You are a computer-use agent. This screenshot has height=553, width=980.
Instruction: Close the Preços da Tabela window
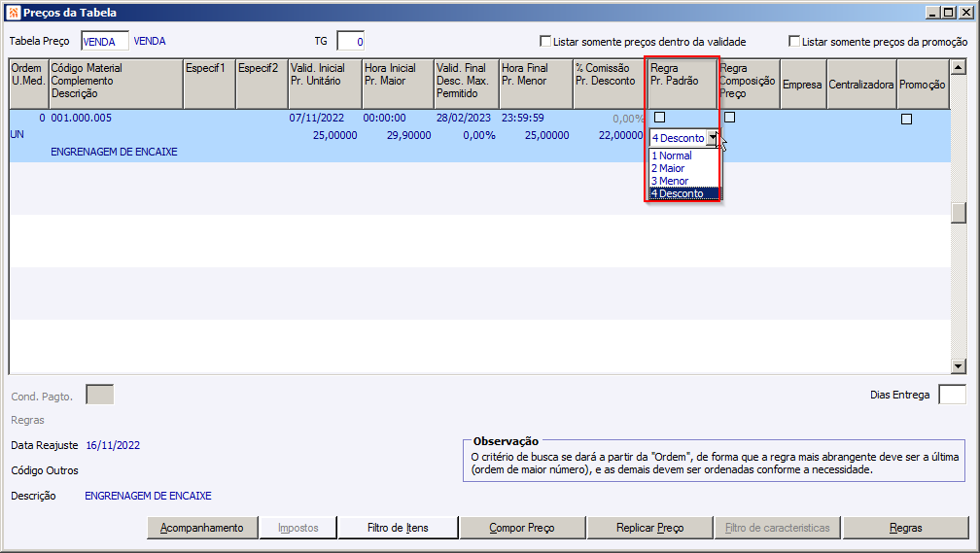(965, 13)
